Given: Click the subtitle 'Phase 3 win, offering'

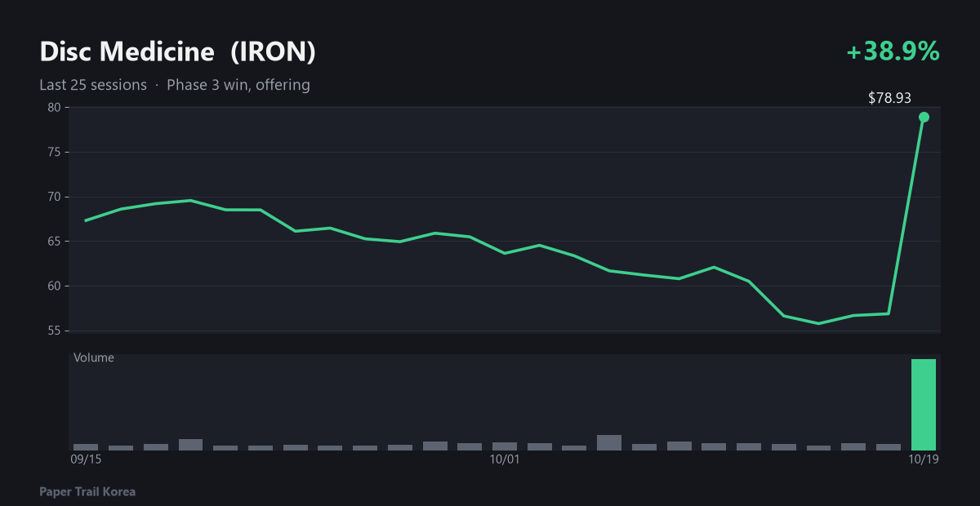Looking at the screenshot, I should point(238,85).
